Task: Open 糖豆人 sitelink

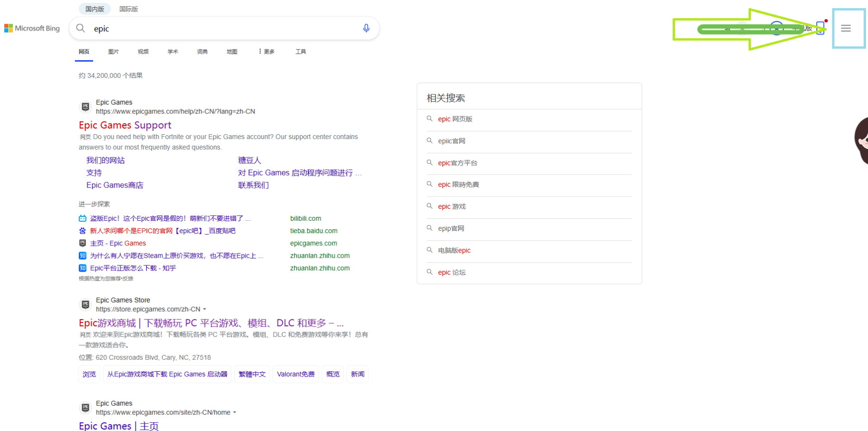Action: tap(249, 160)
